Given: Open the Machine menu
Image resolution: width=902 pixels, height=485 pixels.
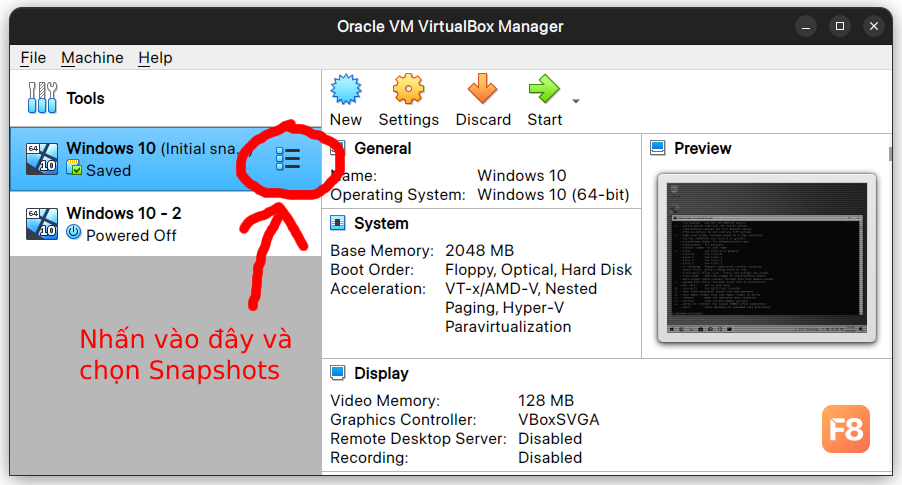Looking at the screenshot, I should (x=92, y=58).
